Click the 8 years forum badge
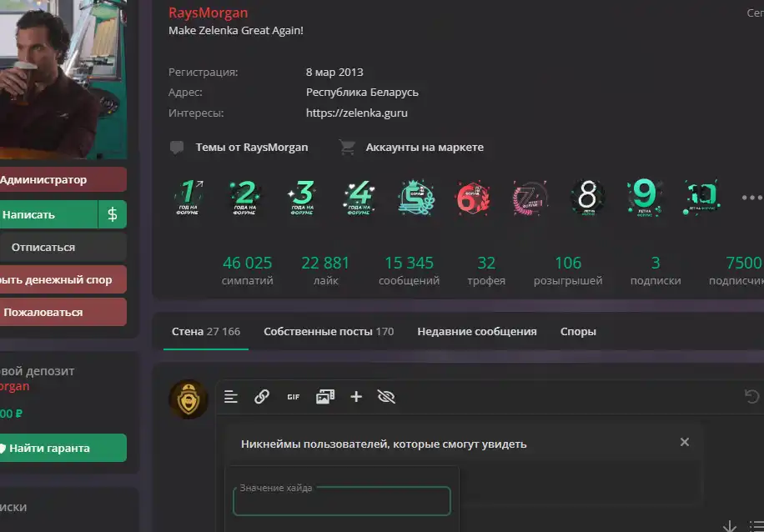764x532 pixels. coord(588,198)
